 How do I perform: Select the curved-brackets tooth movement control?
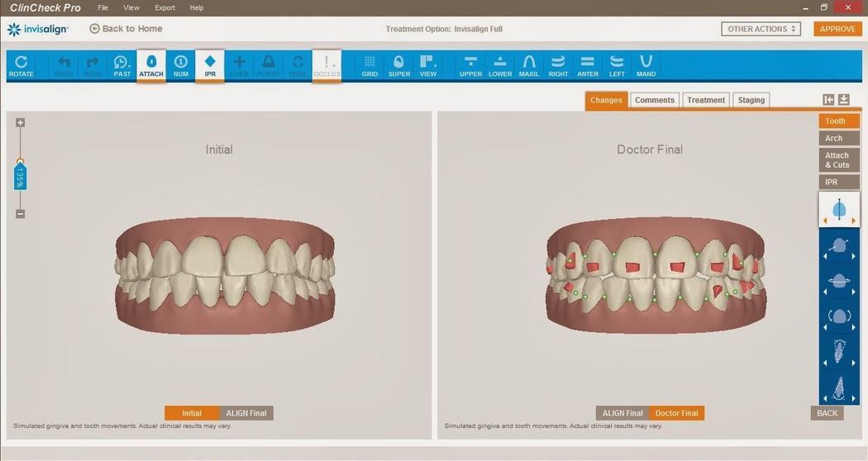coord(839,317)
